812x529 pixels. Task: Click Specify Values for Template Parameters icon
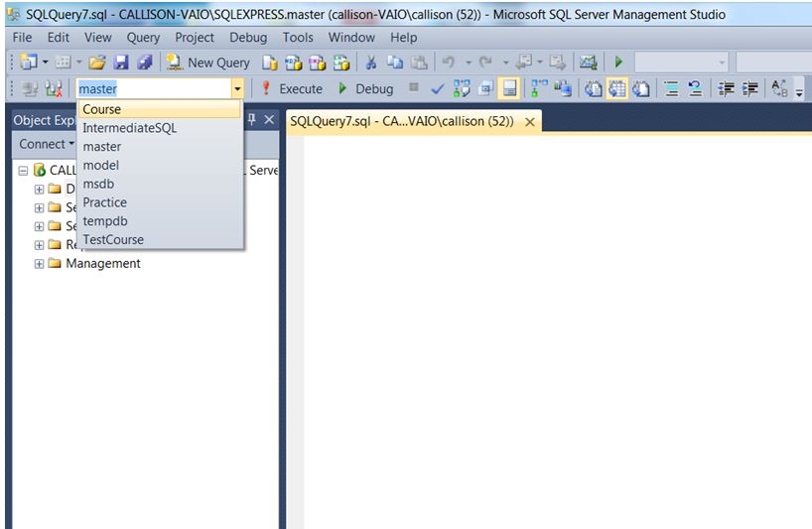pyautogui.click(x=779, y=88)
